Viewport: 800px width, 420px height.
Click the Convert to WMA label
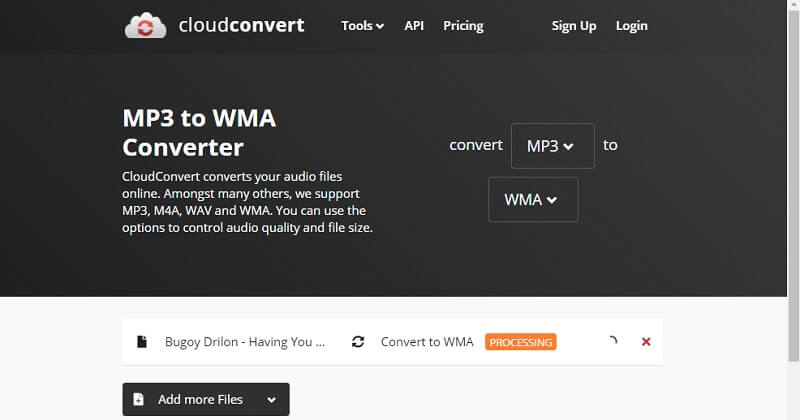(427, 342)
